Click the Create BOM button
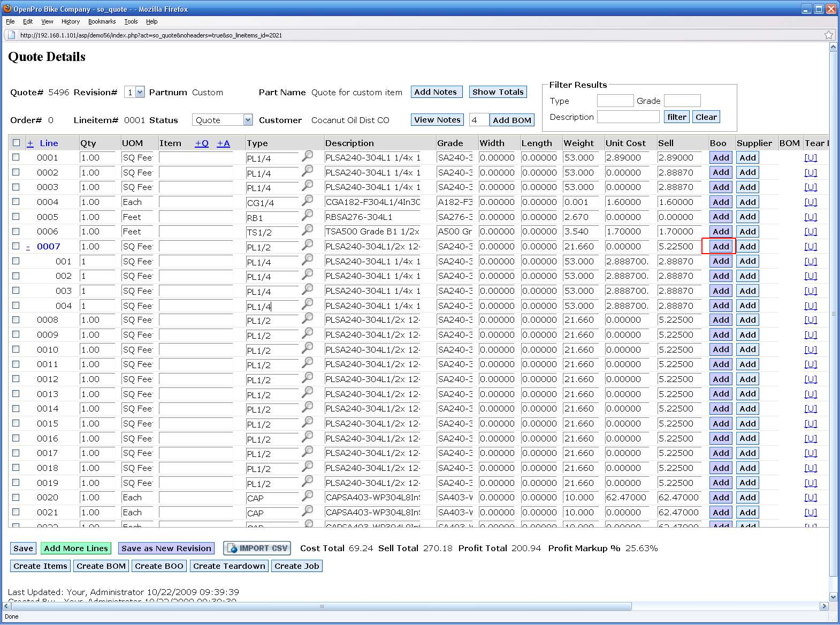The height and width of the screenshot is (625, 840). point(101,566)
